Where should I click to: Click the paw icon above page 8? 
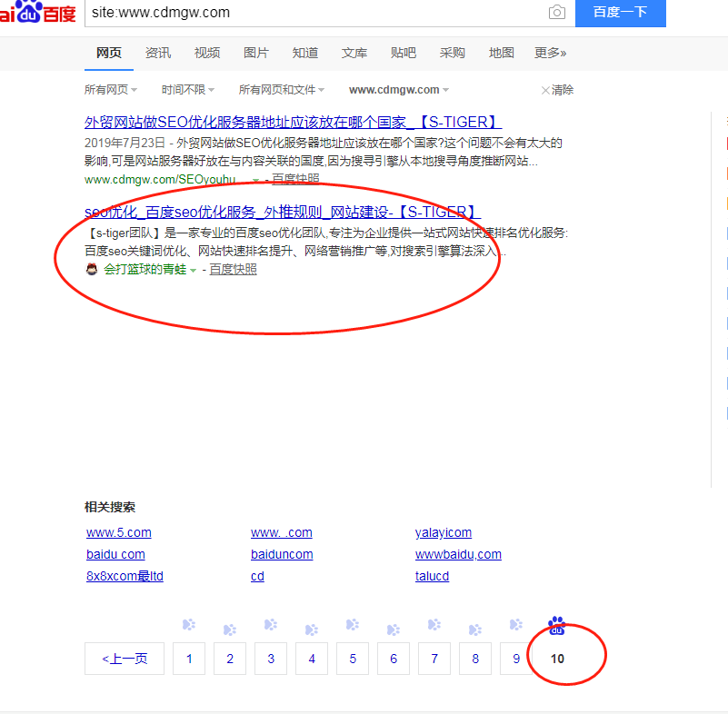(x=475, y=630)
